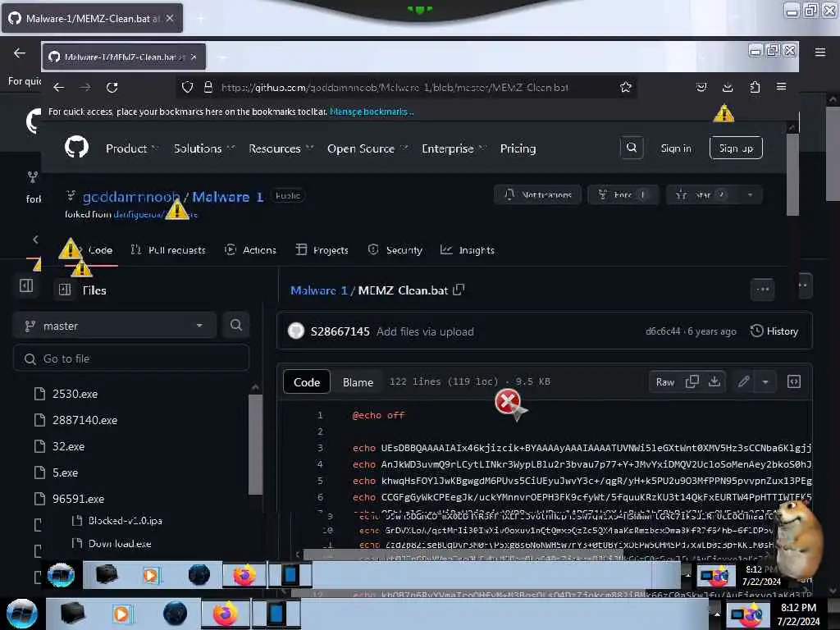The image size is (840, 630).
Task: Open the Pricing link
Action: [x=518, y=148]
